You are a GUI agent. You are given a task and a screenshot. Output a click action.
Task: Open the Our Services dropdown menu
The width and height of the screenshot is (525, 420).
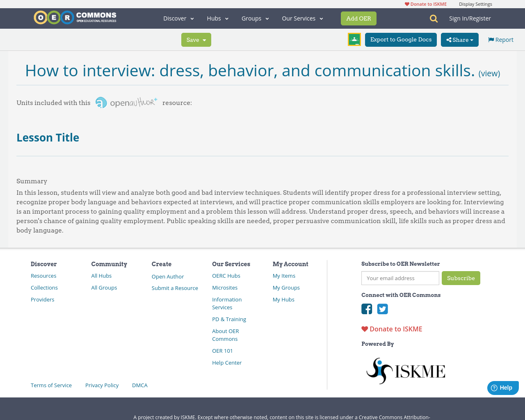click(302, 18)
